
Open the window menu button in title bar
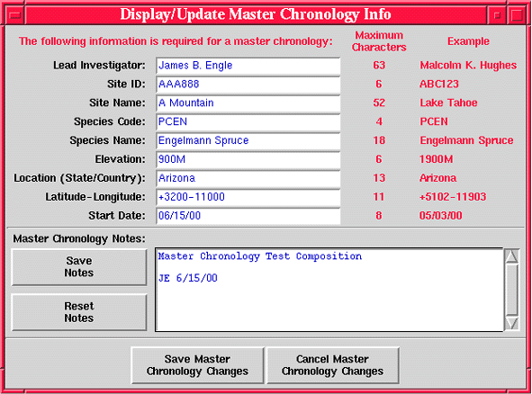pos(15,15)
